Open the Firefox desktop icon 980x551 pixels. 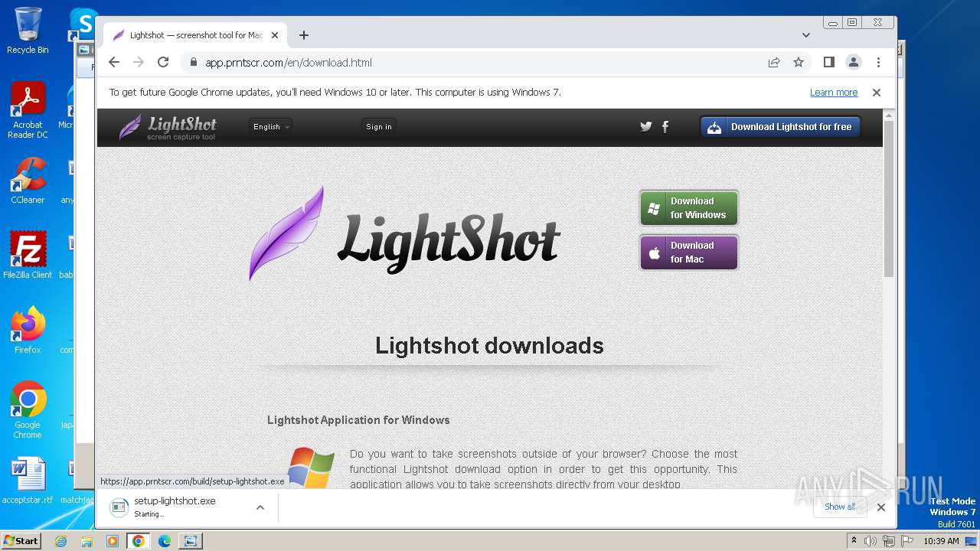28,331
